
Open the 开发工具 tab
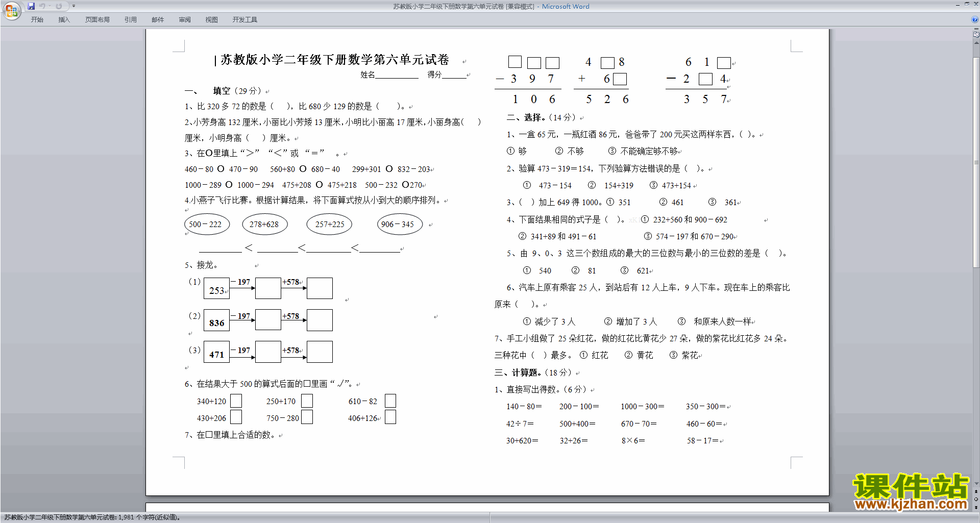(244, 20)
